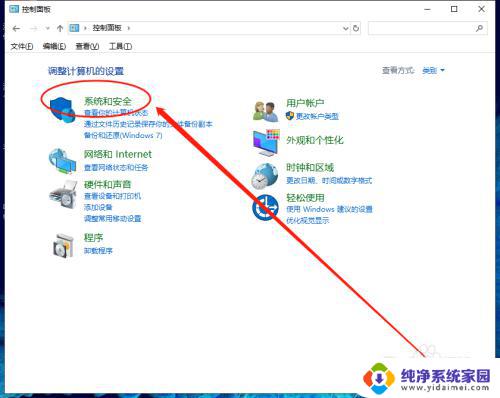This screenshot has height=398, width=500.
Task: Open the Ease of Access circle icon
Action: click(x=265, y=207)
